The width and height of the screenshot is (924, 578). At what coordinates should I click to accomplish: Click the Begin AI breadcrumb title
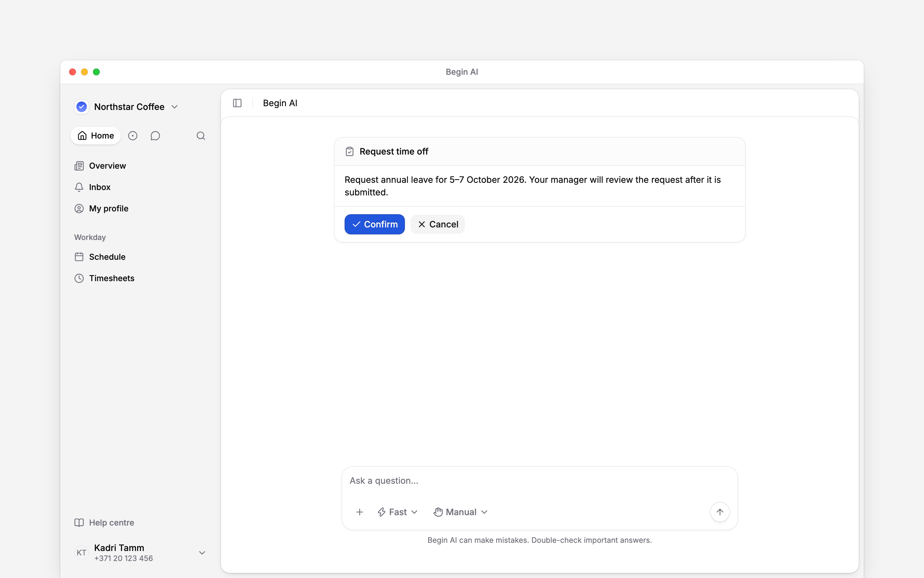280,103
